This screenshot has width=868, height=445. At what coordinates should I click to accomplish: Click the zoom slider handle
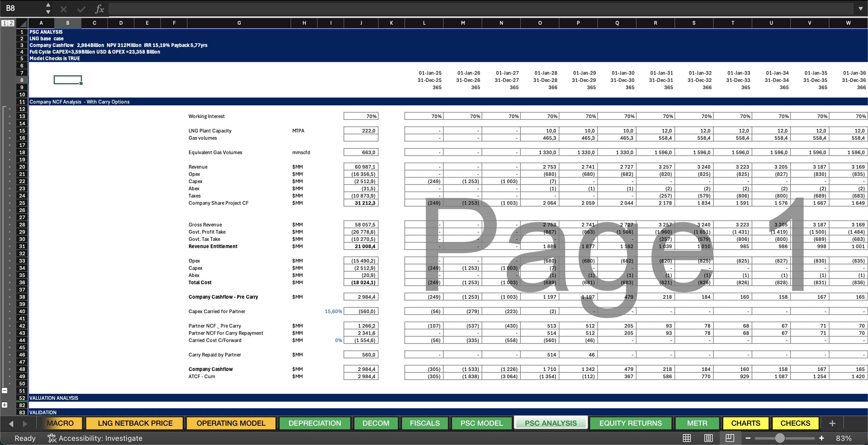[780, 438]
